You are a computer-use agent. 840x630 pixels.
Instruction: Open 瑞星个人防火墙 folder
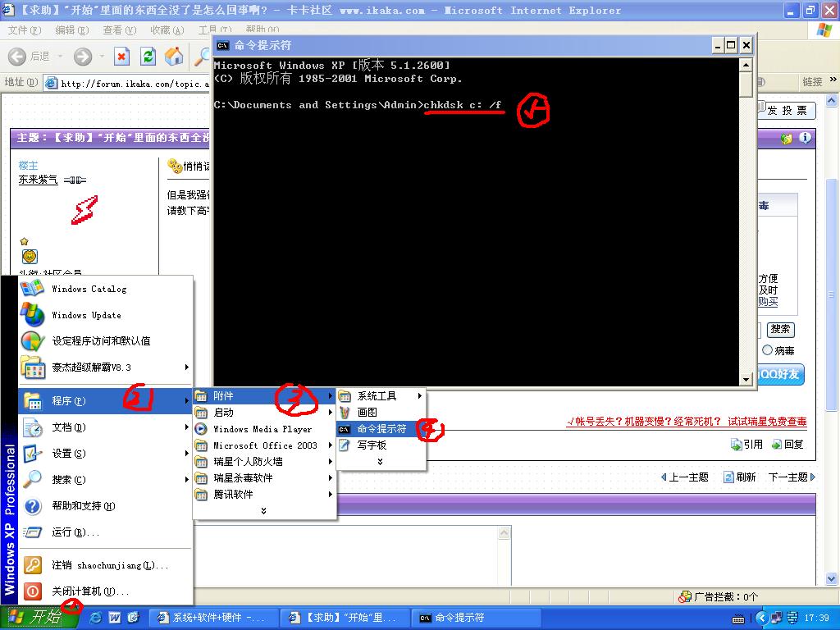pos(264,462)
